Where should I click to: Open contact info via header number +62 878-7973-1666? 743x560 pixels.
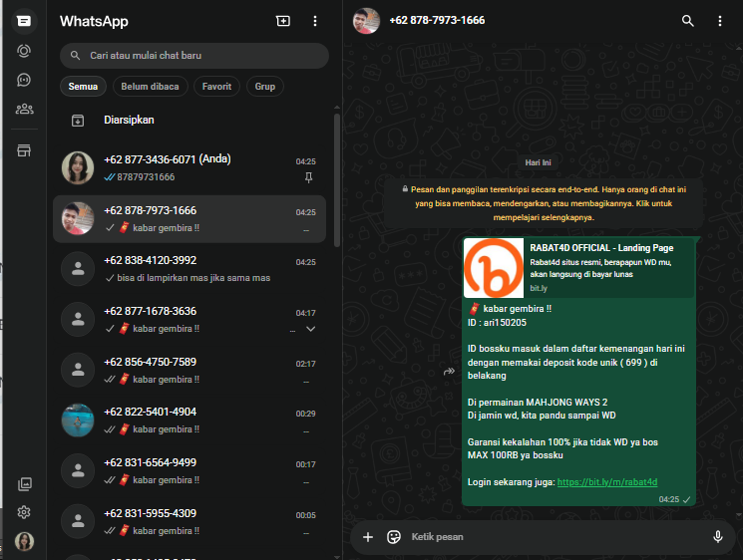pyautogui.click(x=437, y=20)
